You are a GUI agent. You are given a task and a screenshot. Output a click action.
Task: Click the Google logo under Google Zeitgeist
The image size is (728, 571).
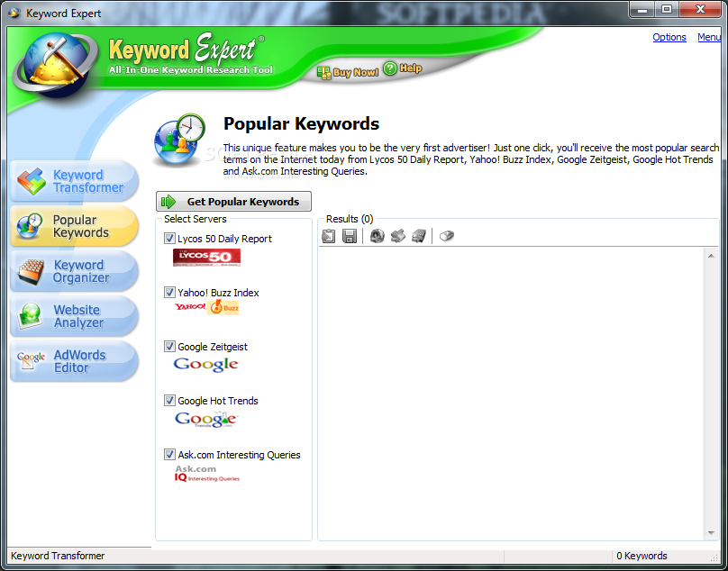coord(205,365)
